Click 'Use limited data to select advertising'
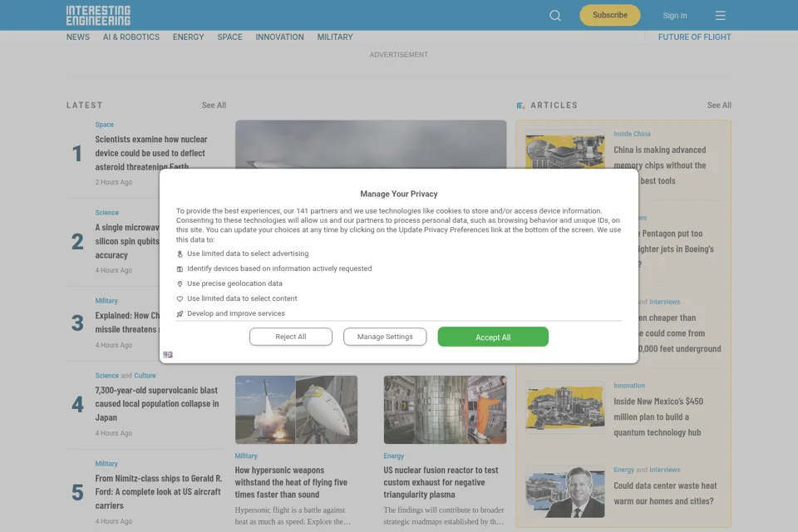 (248, 254)
